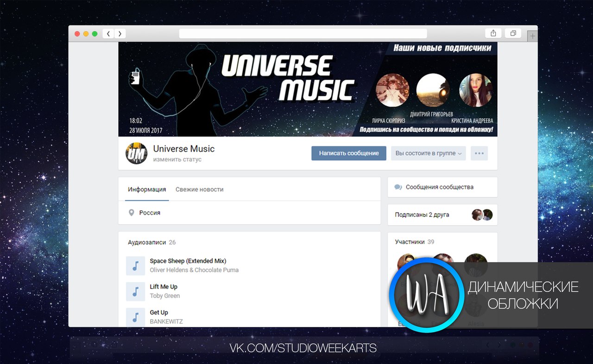Click the 'изменить статус' link

pos(177,160)
